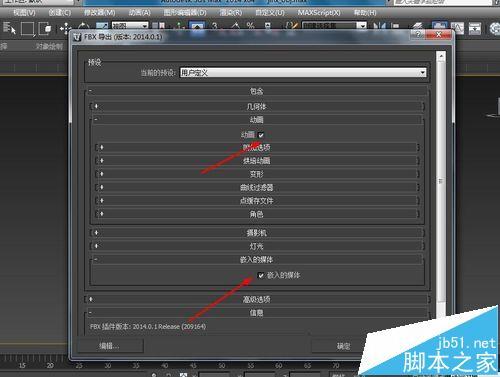The image size is (500, 377).
Task: Open the 自定义(U) menu
Action: pos(270,13)
